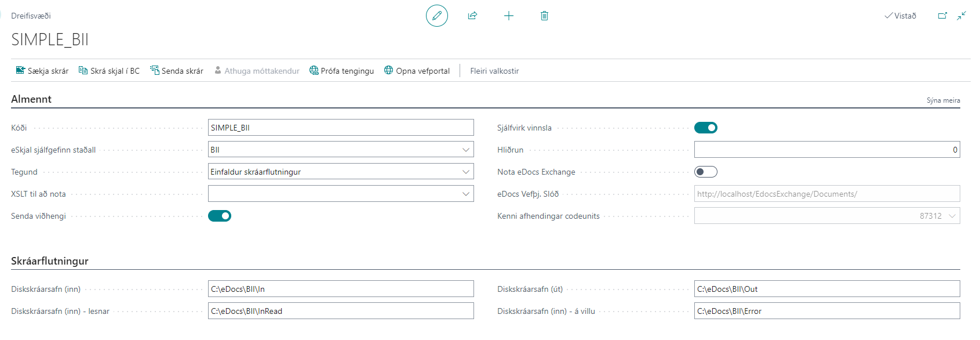Screen dimensions: 980x340
Task: Disable the Sjálfvirk vinnsla toggle
Action: tap(705, 128)
